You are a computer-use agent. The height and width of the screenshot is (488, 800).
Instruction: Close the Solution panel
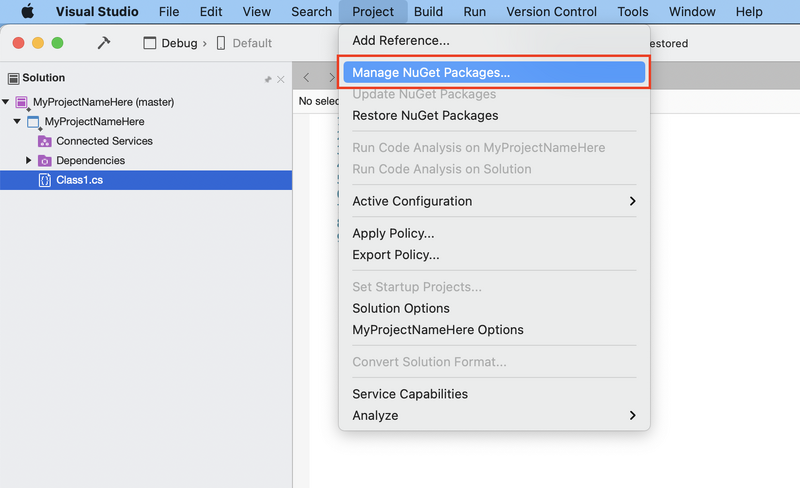pyautogui.click(x=281, y=79)
